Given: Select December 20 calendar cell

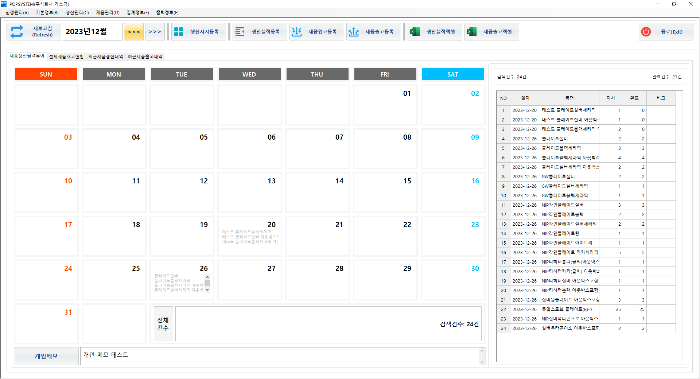Looking at the screenshot, I should pyautogui.click(x=249, y=237).
